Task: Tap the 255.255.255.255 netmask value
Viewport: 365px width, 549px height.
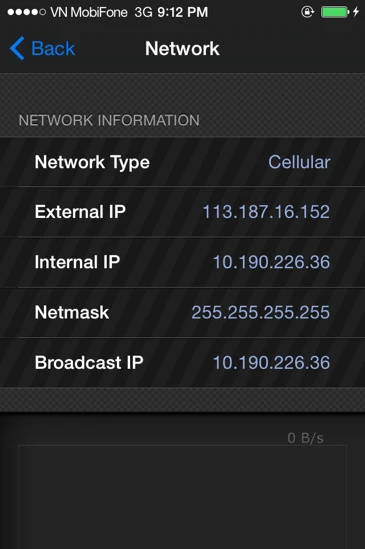Action: coord(261,312)
